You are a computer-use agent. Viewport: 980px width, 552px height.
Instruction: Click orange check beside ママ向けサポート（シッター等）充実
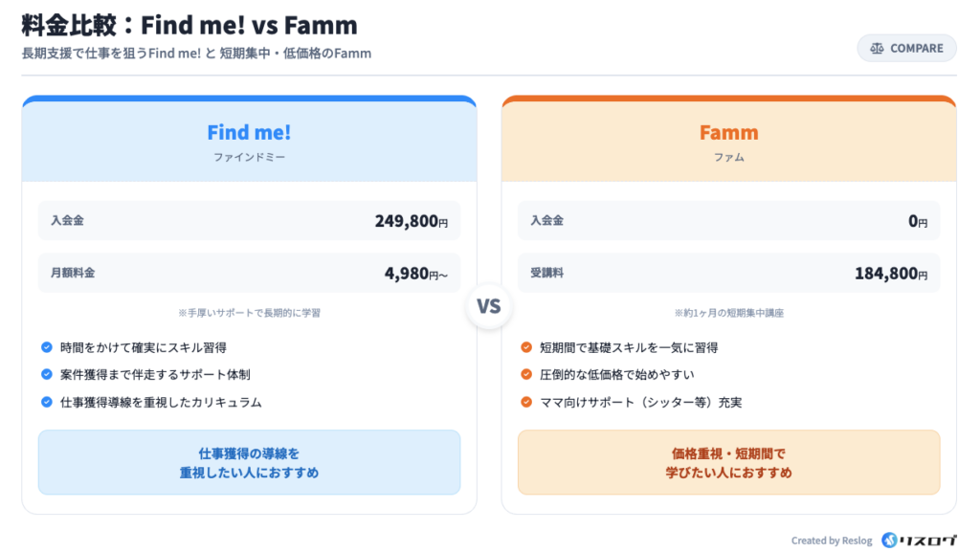click(x=526, y=402)
